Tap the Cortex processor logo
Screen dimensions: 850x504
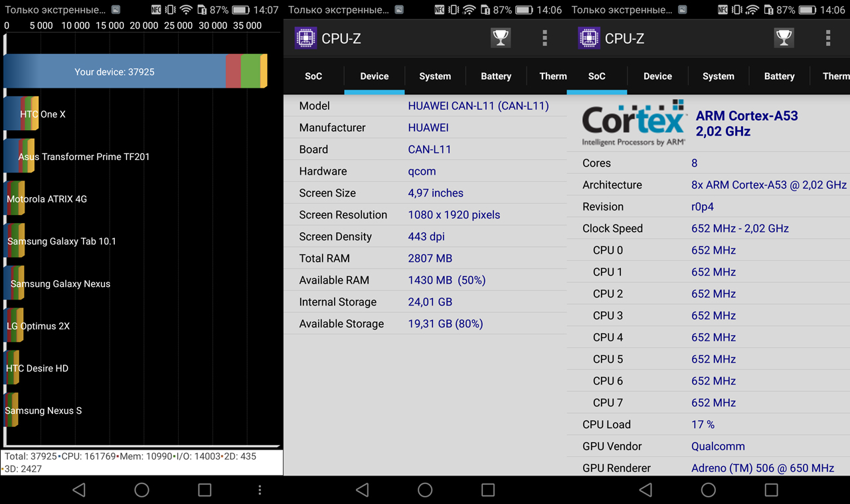coord(634,123)
